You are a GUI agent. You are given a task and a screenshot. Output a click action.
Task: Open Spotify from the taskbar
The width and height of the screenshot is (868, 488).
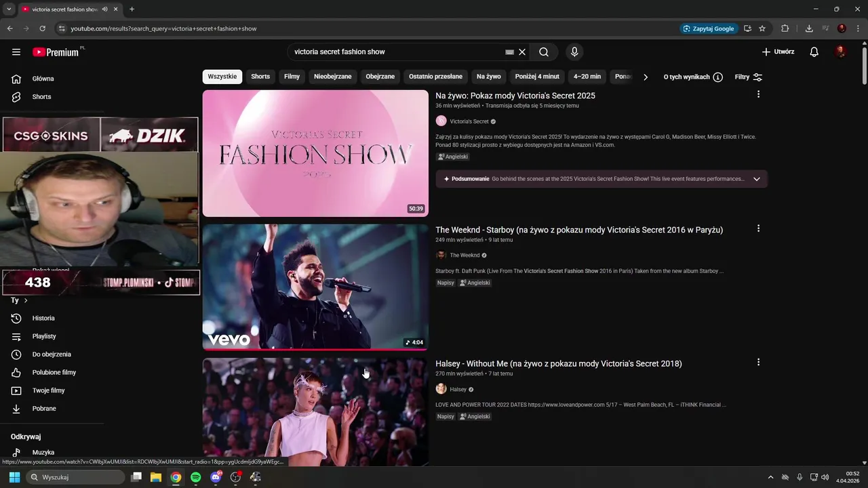[195, 477]
